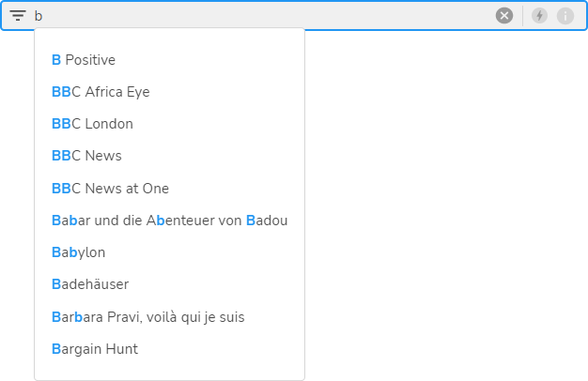The image size is (588, 381).
Task: Select 'BBC News' from the dropdown
Action: point(86,156)
